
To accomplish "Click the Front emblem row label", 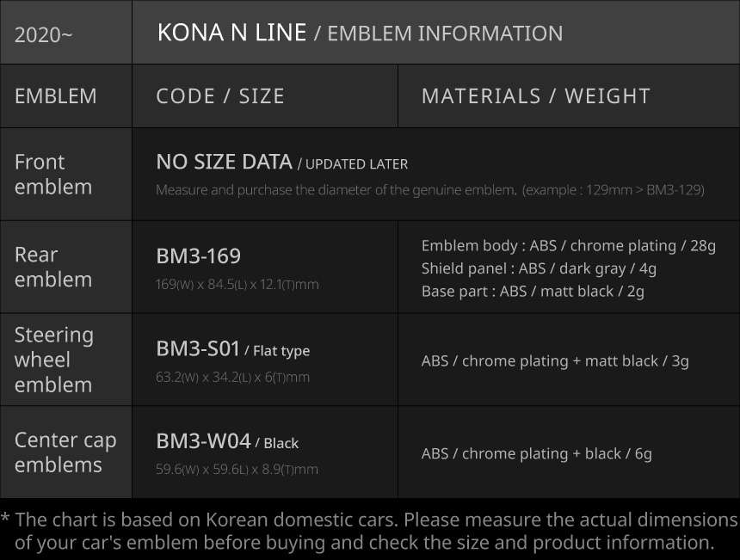I will pyautogui.click(x=53, y=174).
